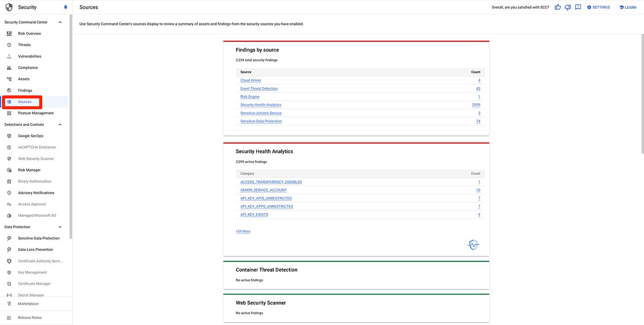Viewport: 644px width, 325px height.
Task: Collapse the Security Command Center section
Action: click(x=60, y=22)
